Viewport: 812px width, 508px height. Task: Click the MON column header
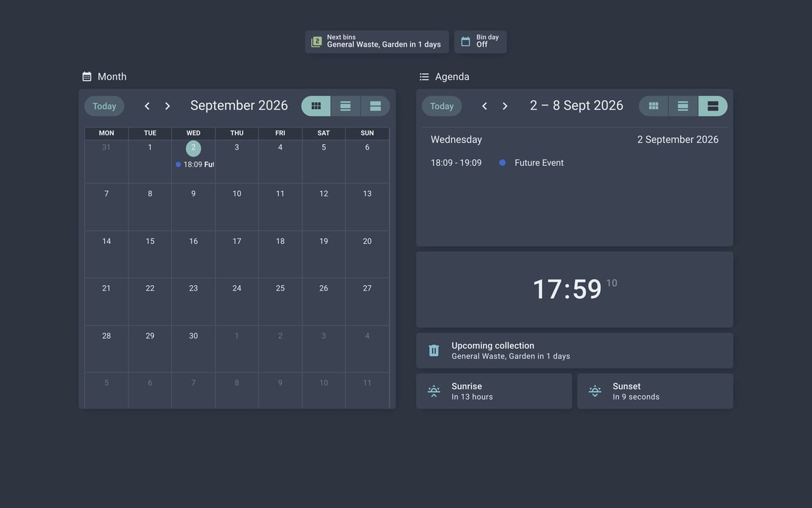[106, 133]
